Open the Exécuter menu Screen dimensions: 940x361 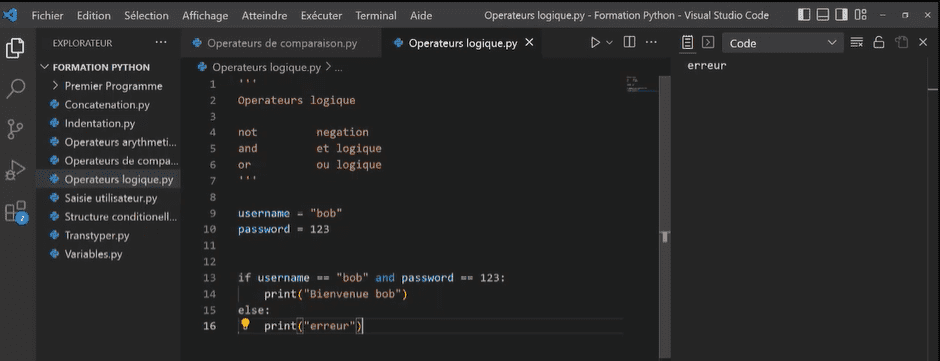321,16
